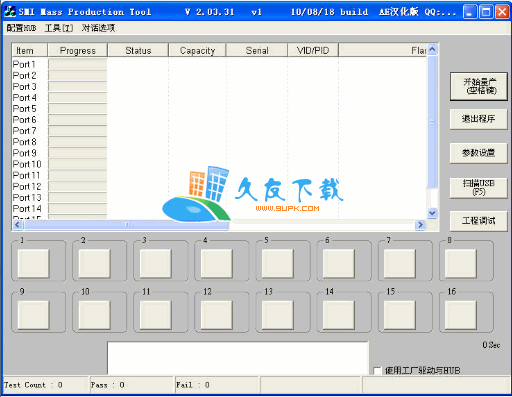Select port slot 6 square button
The width and height of the screenshot is (512, 397).
click(339, 264)
